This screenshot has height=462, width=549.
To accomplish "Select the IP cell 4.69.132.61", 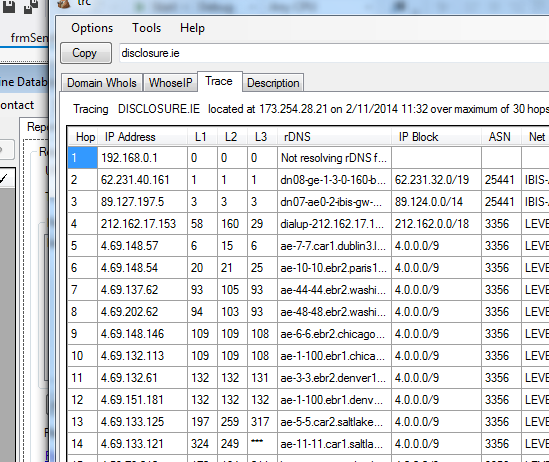I will 142,378.
